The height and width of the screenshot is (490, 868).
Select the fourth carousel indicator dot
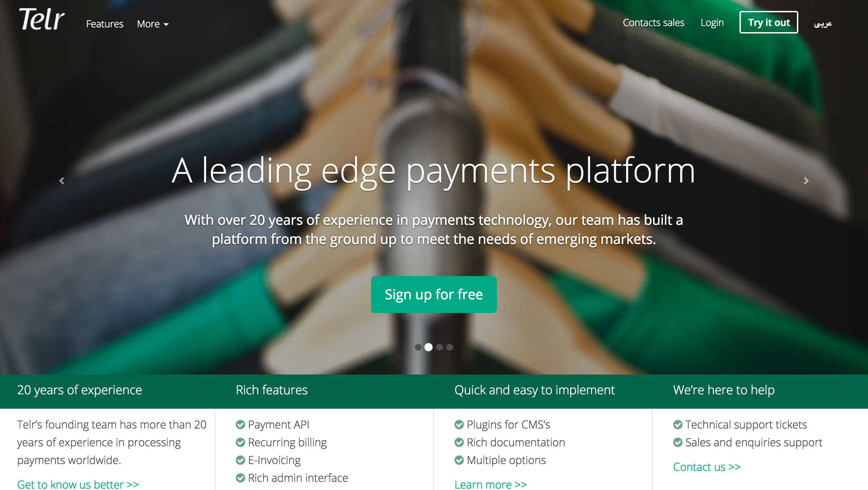tap(450, 347)
